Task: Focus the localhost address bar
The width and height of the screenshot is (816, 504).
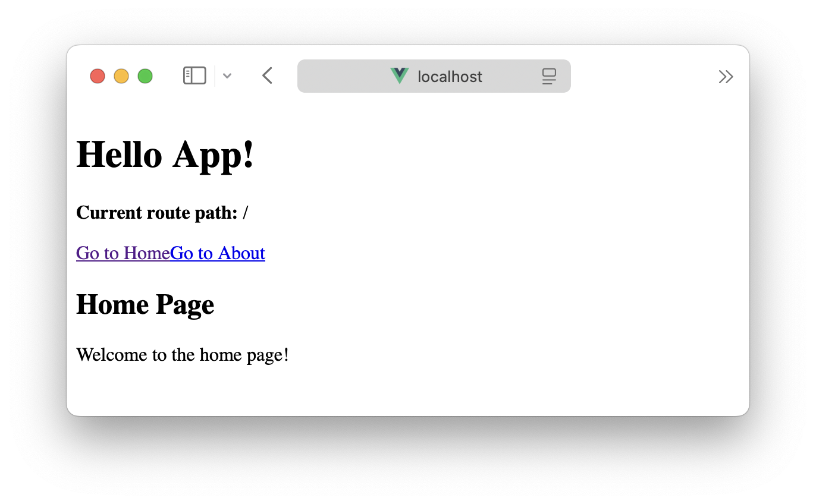Action: pos(450,77)
